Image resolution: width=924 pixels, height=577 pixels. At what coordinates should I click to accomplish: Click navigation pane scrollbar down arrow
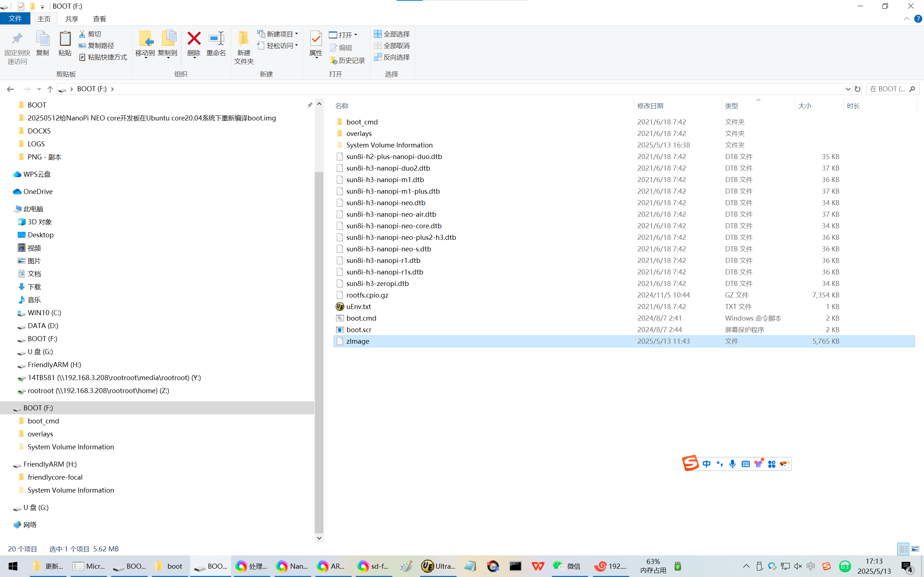click(x=319, y=538)
